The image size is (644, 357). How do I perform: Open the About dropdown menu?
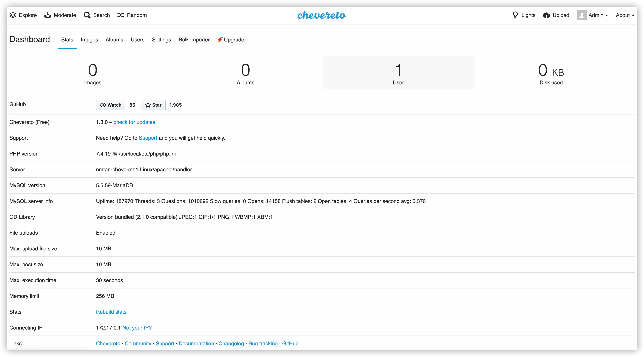(625, 15)
